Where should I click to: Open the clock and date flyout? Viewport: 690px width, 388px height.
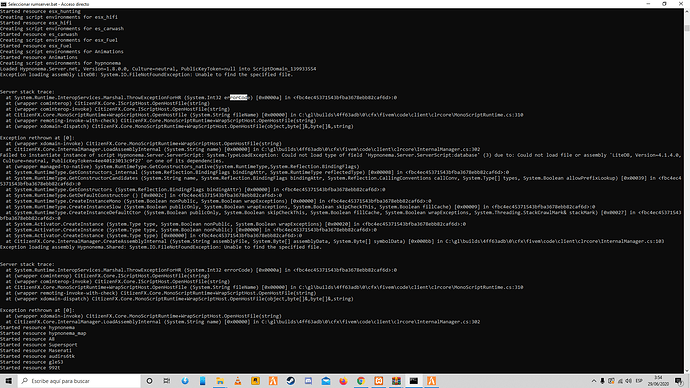point(658,381)
